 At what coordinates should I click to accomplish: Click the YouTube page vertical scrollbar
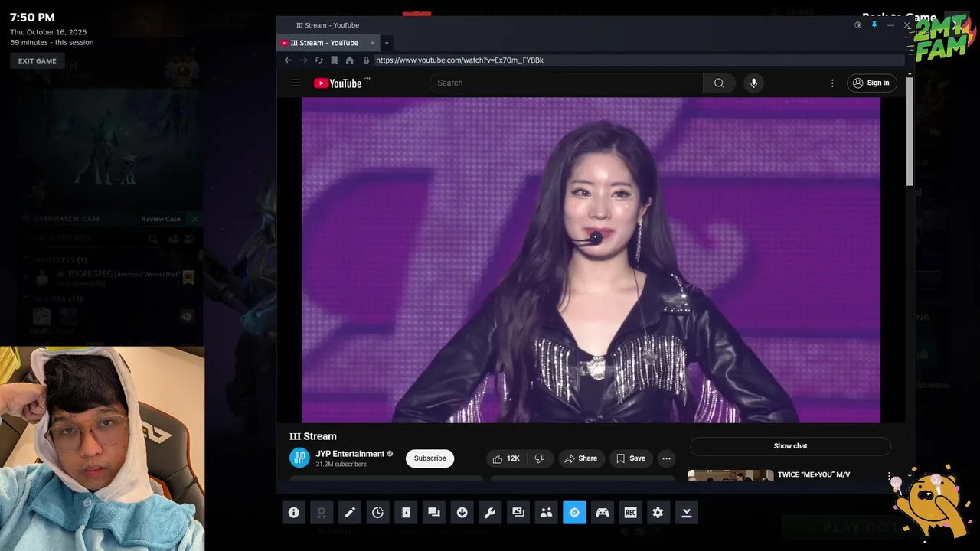(910, 131)
